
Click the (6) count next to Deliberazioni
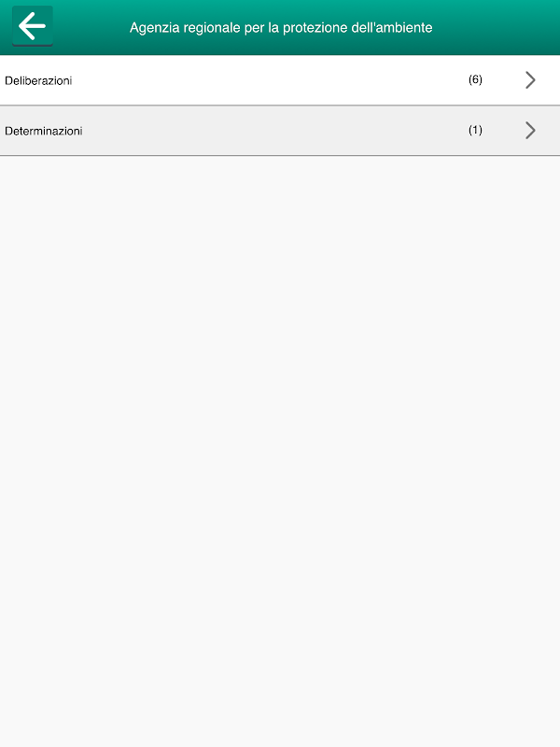[x=475, y=79]
